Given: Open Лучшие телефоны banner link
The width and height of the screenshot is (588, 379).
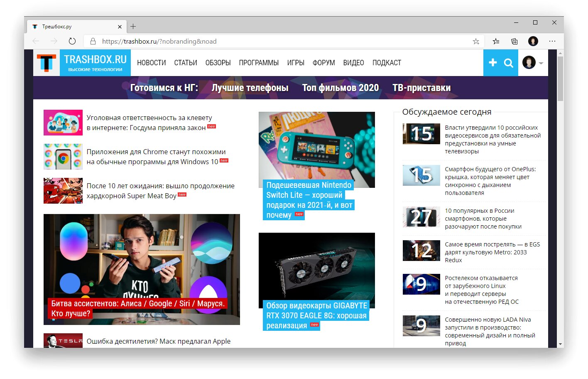Looking at the screenshot, I should click(250, 88).
